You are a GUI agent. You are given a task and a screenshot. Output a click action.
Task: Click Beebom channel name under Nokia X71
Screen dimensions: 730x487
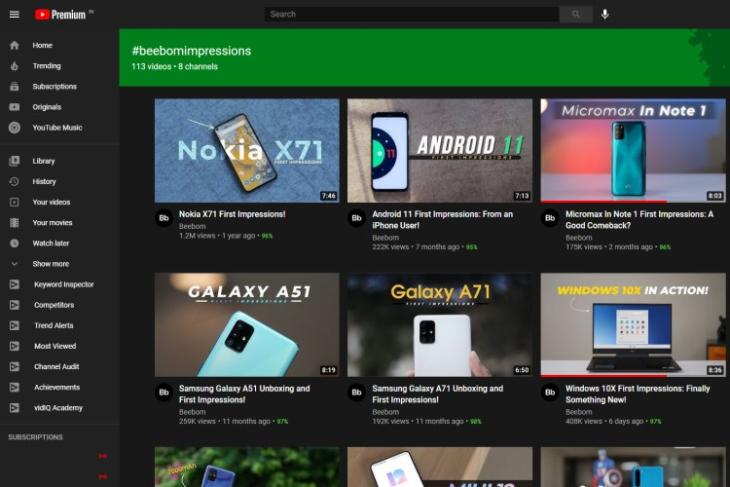point(192,226)
